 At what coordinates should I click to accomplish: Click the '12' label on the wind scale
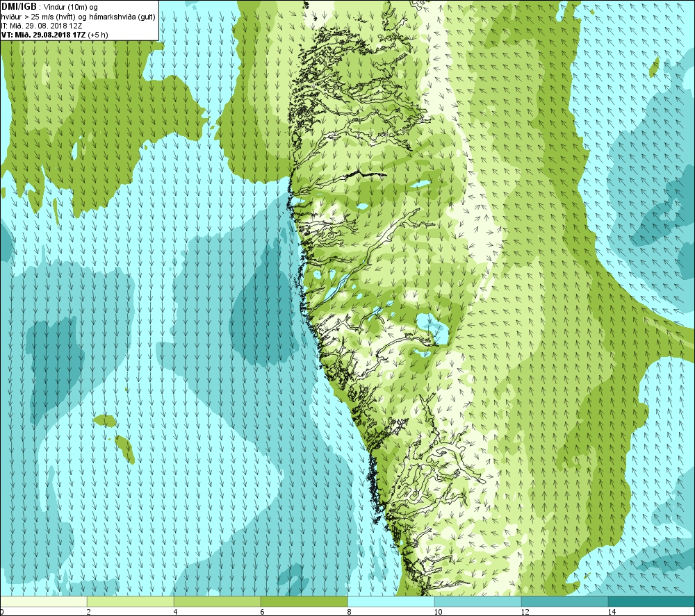point(525,612)
